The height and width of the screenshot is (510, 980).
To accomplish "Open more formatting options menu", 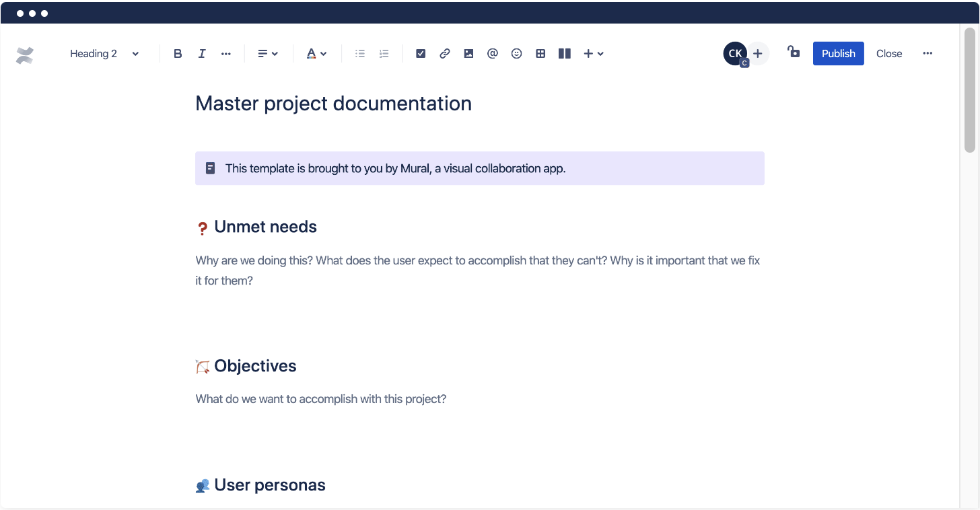I will [x=225, y=53].
